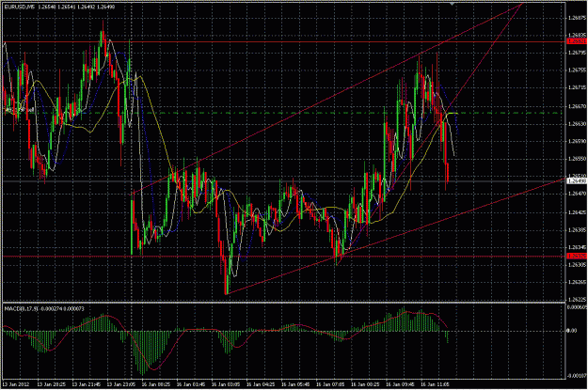Click the 16 Jan 09:45 time label
Viewport: 588px width, 390px height.
tap(400, 384)
